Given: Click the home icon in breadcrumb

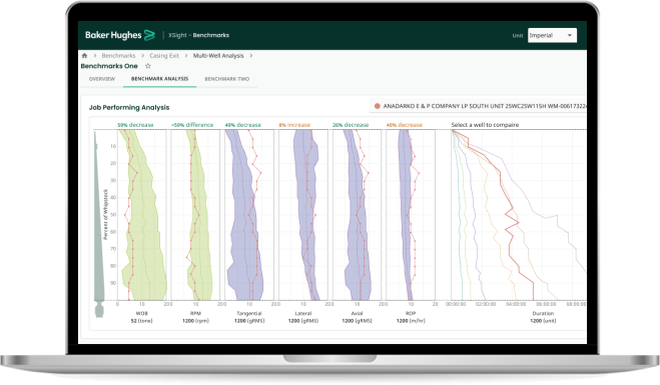Looking at the screenshot, I should (x=85, y=56).
